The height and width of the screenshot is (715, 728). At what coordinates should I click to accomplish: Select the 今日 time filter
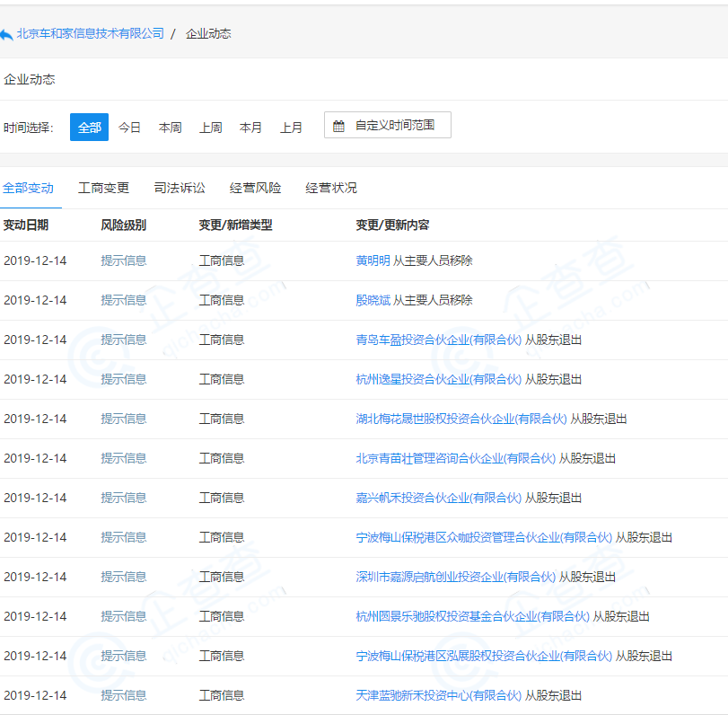129,127
